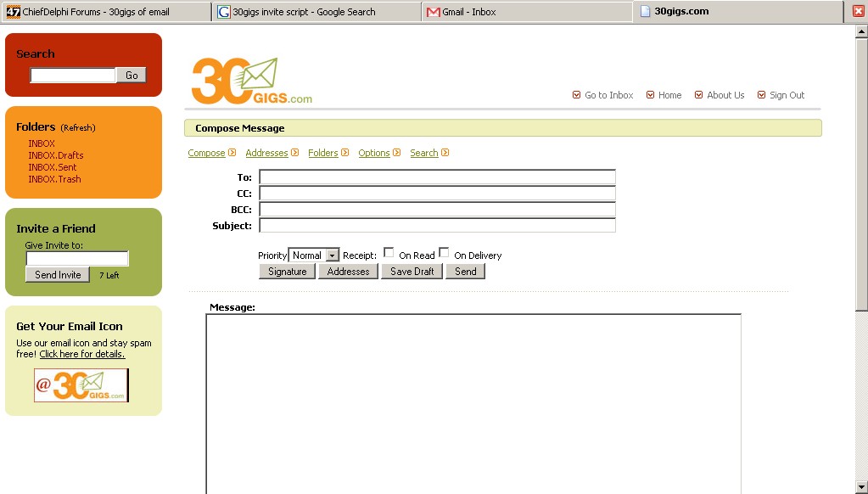Viewport: 868px width, 494px height.
Task: Click the 30gigs.com logo
Action: [x=252, y=81]
